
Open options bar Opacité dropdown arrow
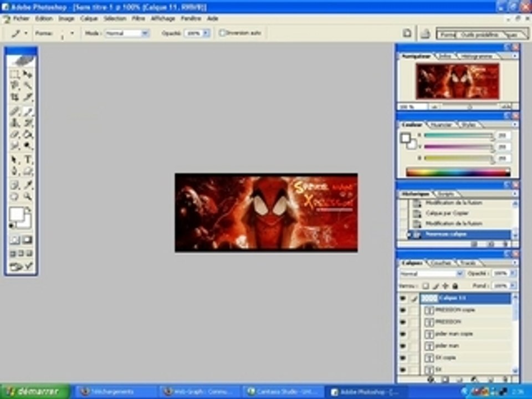click(x=206, y=33)
